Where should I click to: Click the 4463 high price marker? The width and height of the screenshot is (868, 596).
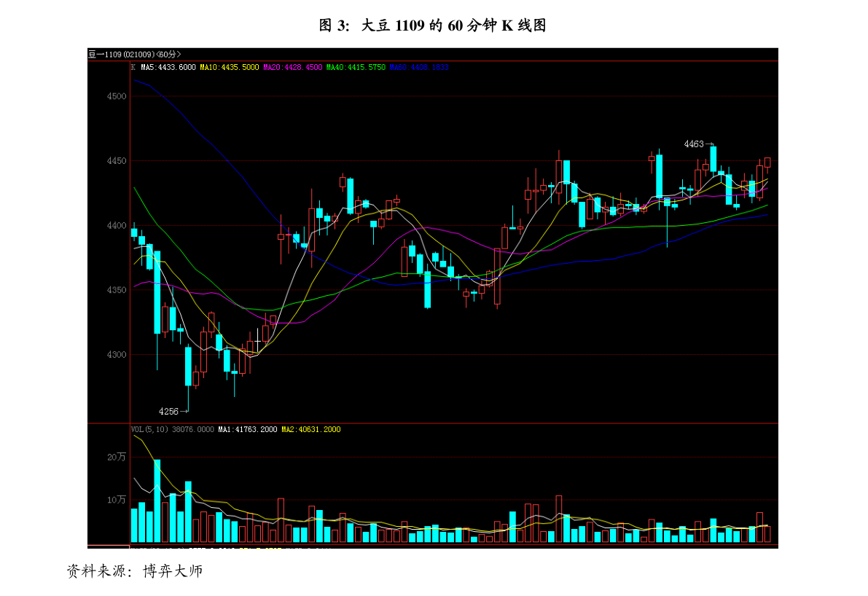[x=697, y=144]
